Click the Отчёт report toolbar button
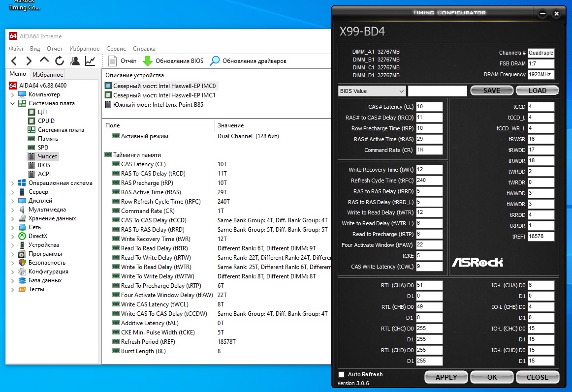Image resolution: width=572 pixels, height=392 pixels. click(x=122, y=61)
